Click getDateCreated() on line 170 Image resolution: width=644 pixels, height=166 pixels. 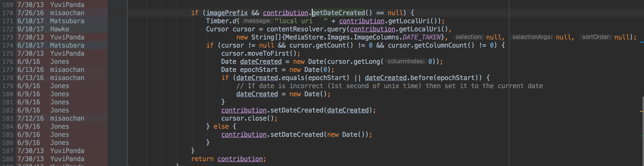342,13
